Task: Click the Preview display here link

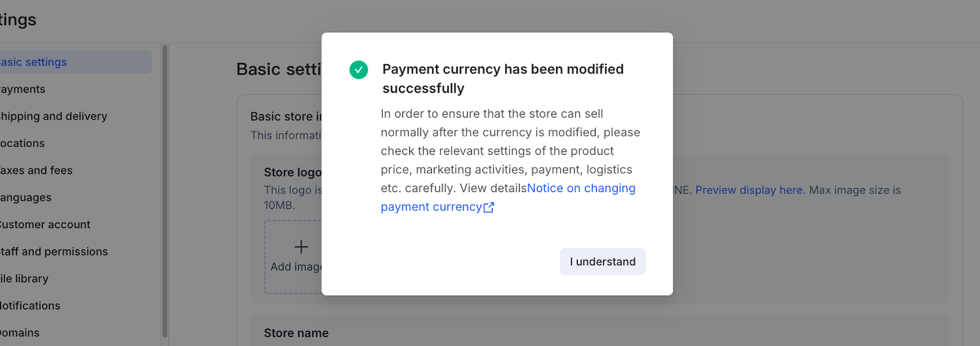Action: [750, 190]
